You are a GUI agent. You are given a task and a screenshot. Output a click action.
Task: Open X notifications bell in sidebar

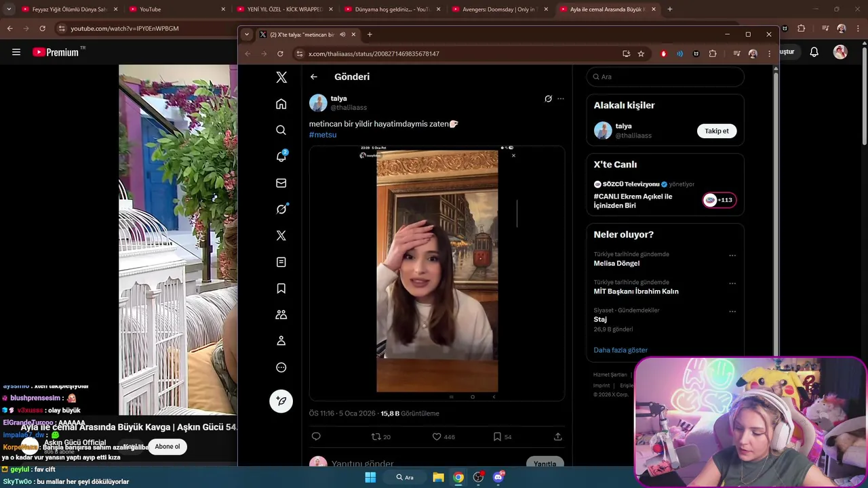coord(281,157)
